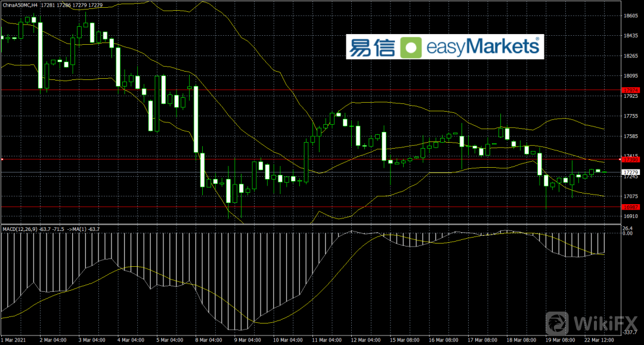Click the 26.4 MACD scale value
The height and width of the screenshot is (345, 644).
[627, 228]
